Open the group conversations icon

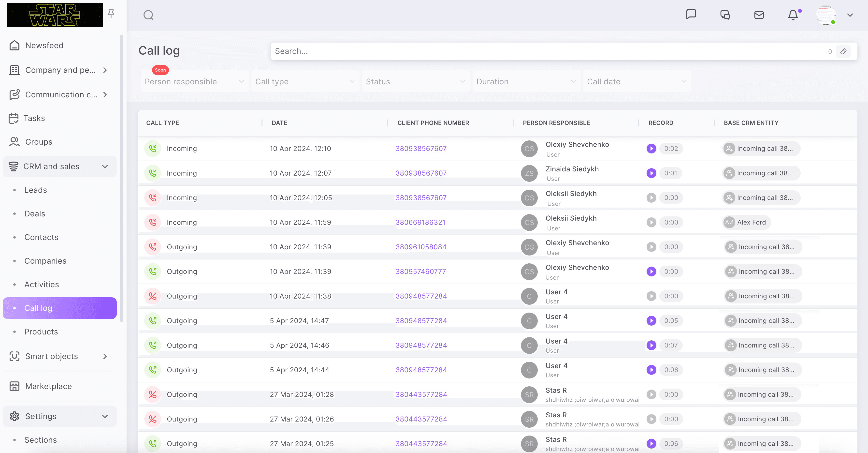725,15
